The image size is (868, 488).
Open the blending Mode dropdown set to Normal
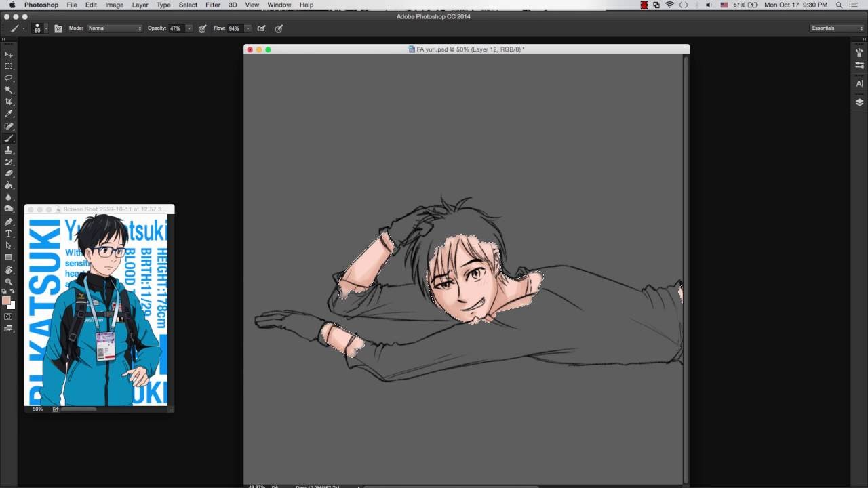pos(115,28)
